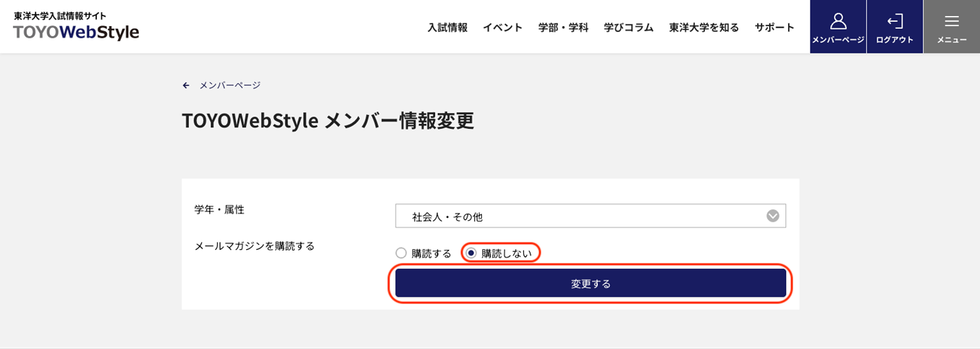Click the TOYOWebStyle site logo
Viewport: 980px width, 349px height.
[x=76, y=33]
